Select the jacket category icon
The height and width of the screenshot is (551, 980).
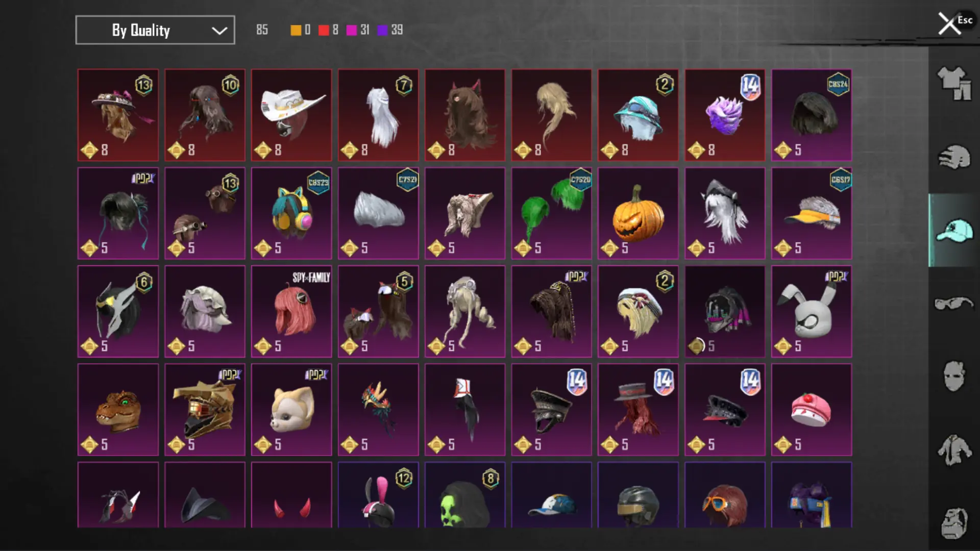[x=953, y=450]
